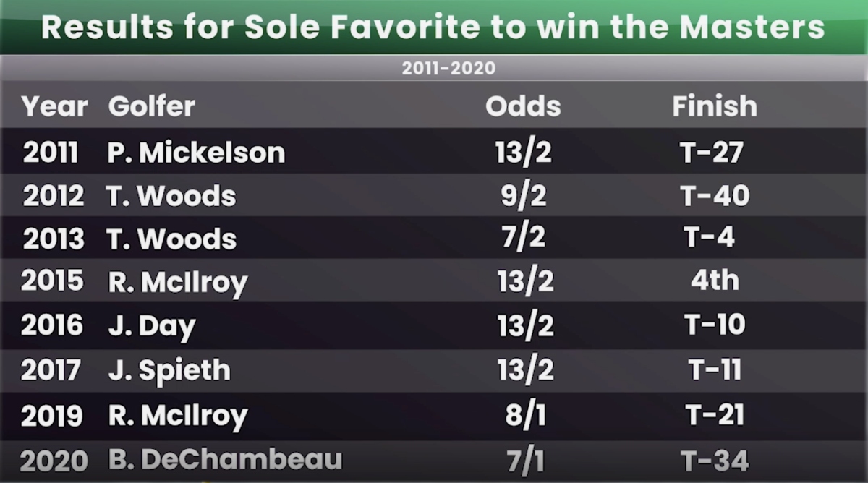Click the 2012 T. Woods name

tap(171, 196)
